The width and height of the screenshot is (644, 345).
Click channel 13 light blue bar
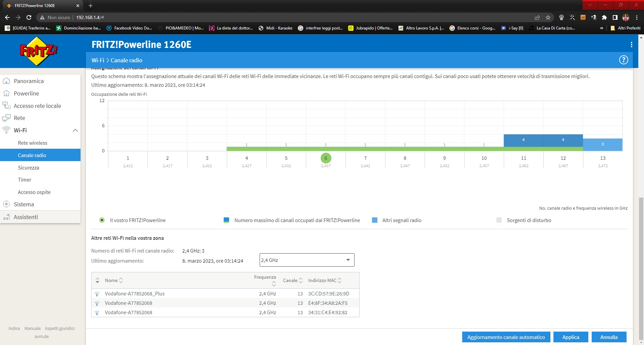603,144
